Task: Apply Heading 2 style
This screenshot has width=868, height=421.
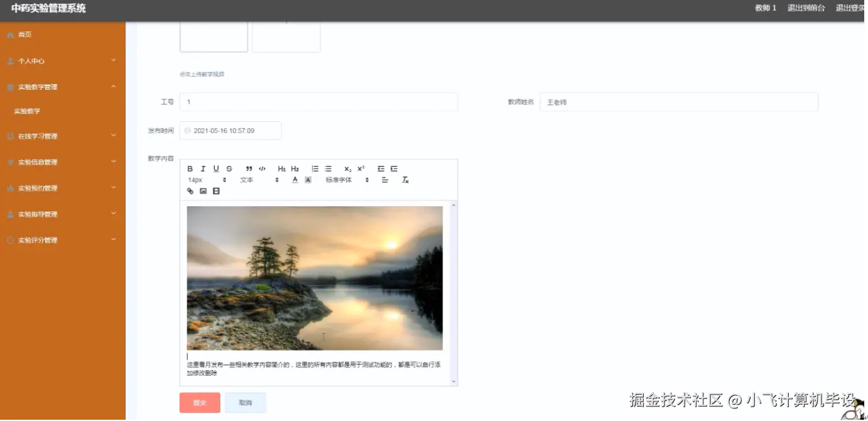Action: click(x=295, y=169)
